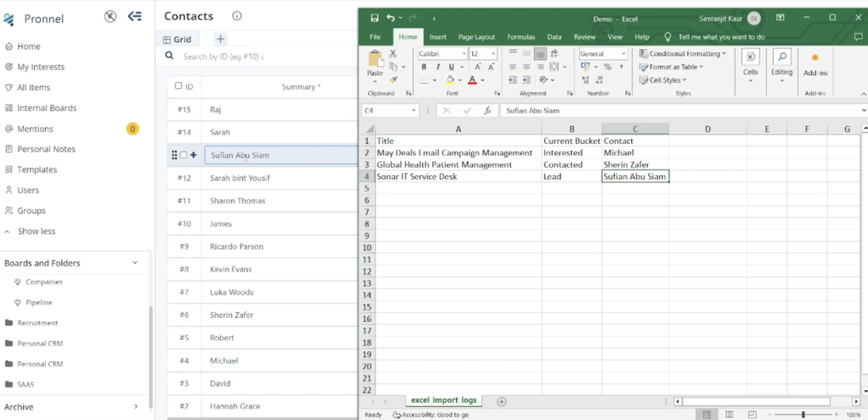Viewport: 868px width, 420px height.
Task: Switch to Page Break Preview in status bar
Action: point(752,414)
